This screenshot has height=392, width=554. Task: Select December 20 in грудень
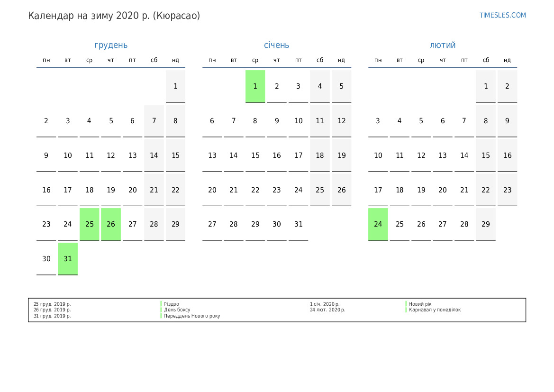[133, 190]
